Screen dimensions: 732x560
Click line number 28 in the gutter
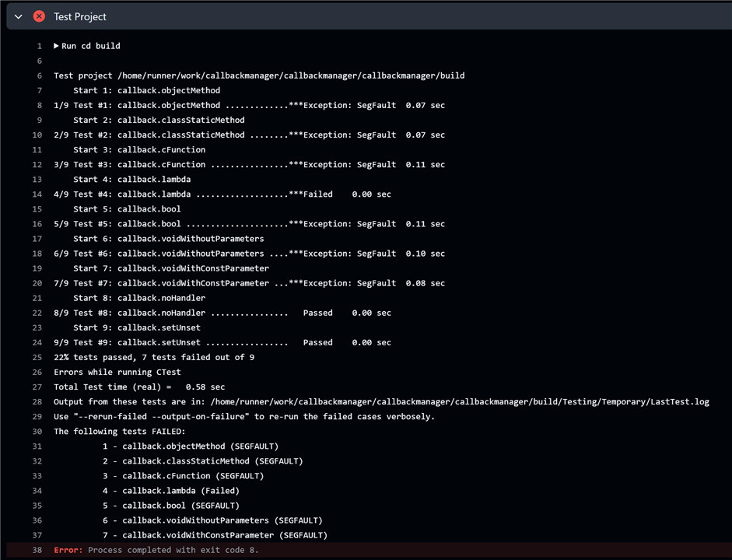point(37,402)
